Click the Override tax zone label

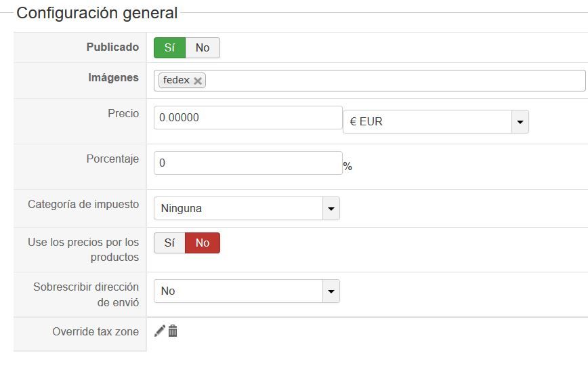pyautogui.click(x=96, y=331)
